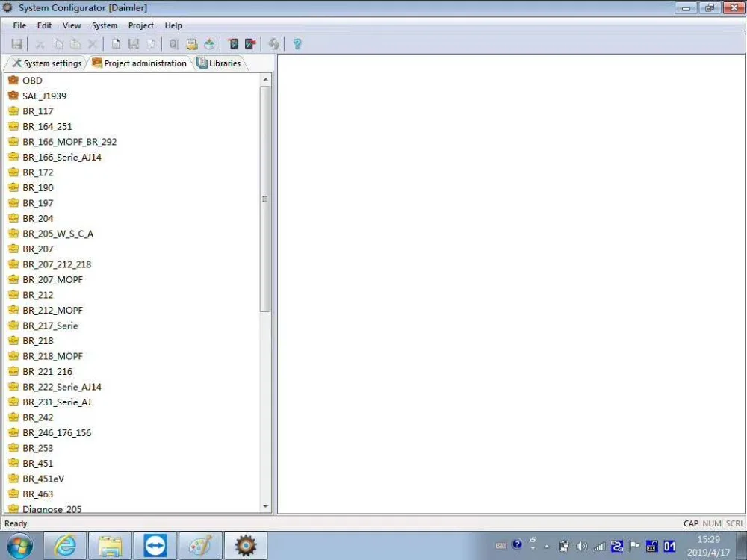Select the BR_166_Serie_AJ14 project
The height and width of the screenshot is (560, 747).
[62, 157]
